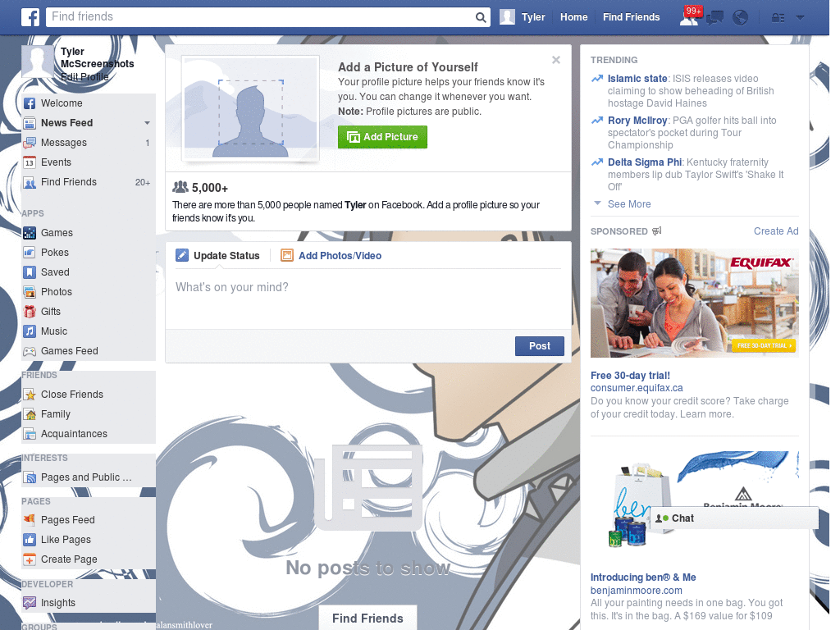
Task: Open Like Pages thumbs-up icon
Action: (30, 540)
